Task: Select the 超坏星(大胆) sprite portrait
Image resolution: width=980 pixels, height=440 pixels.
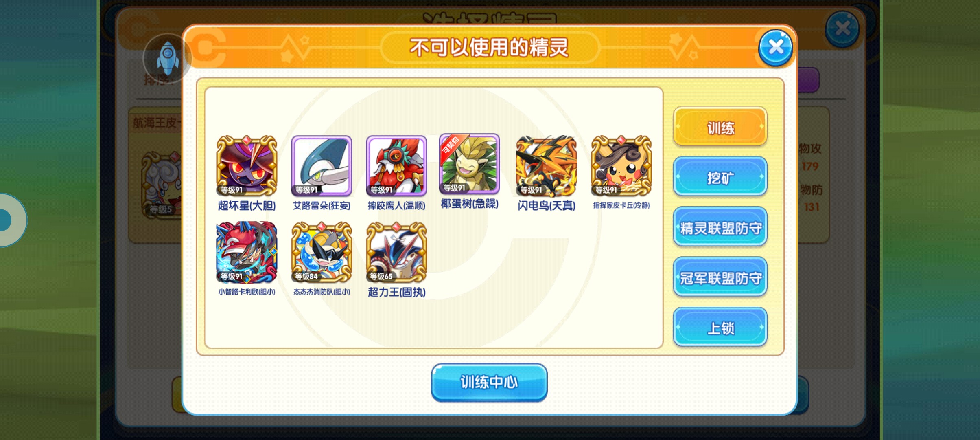Action: (x=247, y=166)
